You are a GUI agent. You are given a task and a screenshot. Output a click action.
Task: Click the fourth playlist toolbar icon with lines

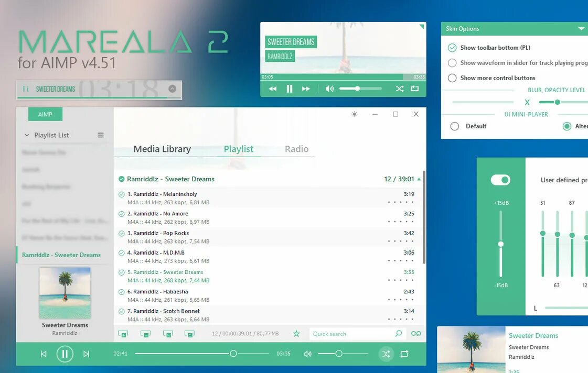click(x=189, y=334)
